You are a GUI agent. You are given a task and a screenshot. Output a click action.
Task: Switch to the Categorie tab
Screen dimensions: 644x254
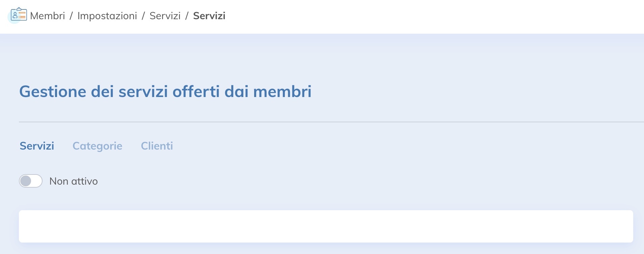(98, 146)
